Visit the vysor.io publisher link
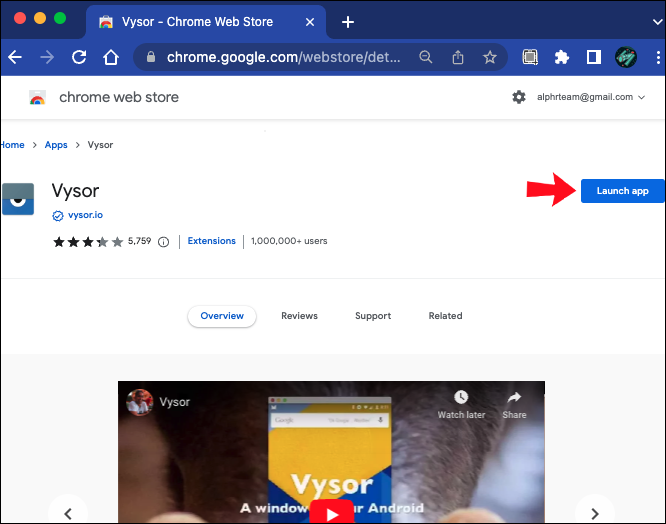Image resolution: width=666 pixels, height=524 pixels. [85, 215]
